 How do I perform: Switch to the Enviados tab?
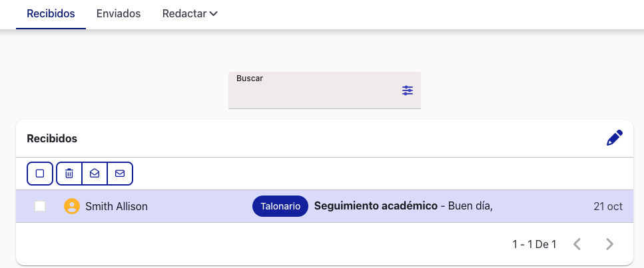click(x=119, y=14)
